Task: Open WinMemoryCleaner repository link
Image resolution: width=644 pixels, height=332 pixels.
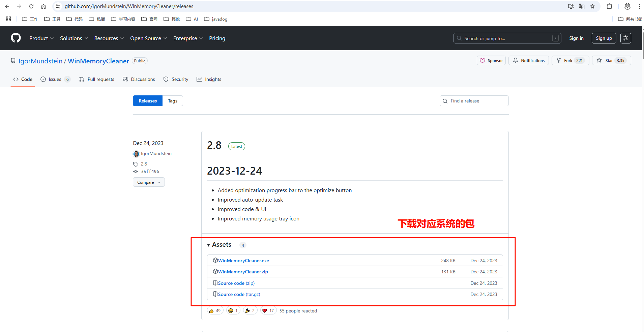Action: pyautogui.click(x=98, y=61)
